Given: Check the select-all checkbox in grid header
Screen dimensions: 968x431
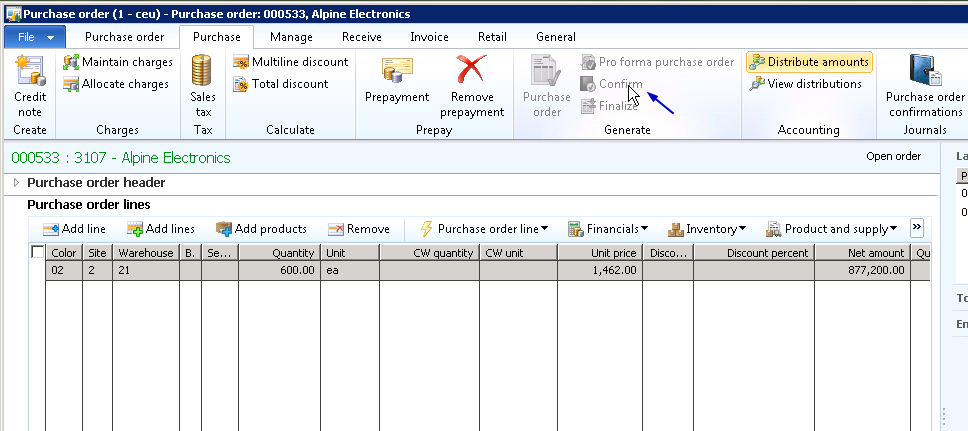Looking at the screenshot, I should [38, 253].
